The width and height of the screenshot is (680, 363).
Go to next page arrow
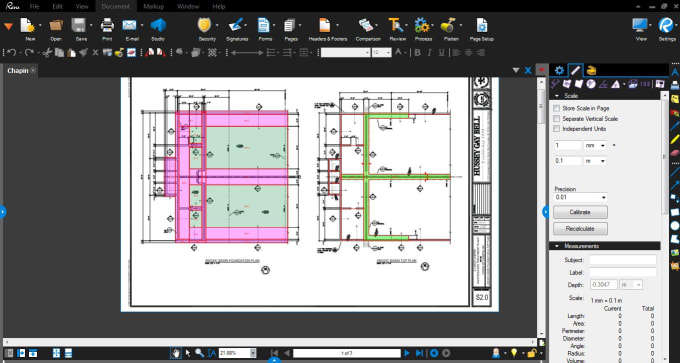pyautogui.click(x=407, y=353)
